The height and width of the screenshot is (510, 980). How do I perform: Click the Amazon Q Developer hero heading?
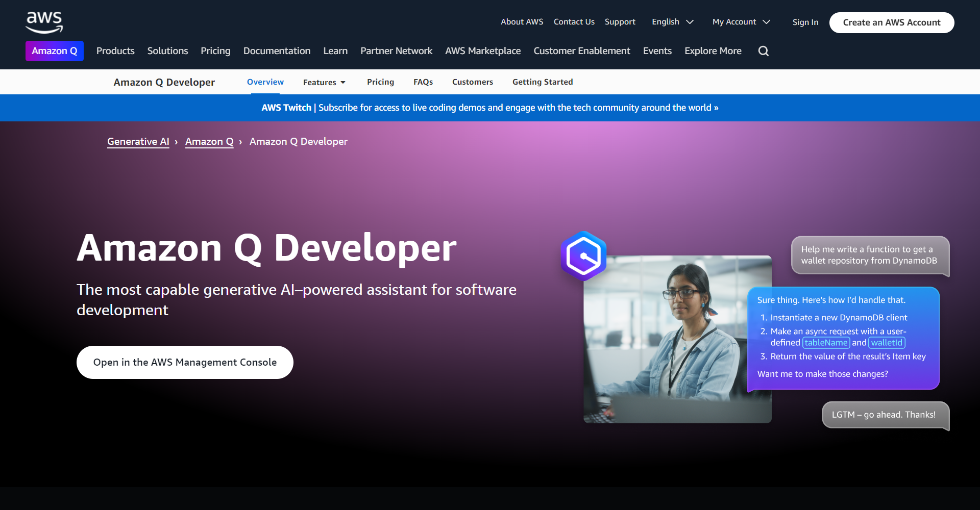pos(266,248)
